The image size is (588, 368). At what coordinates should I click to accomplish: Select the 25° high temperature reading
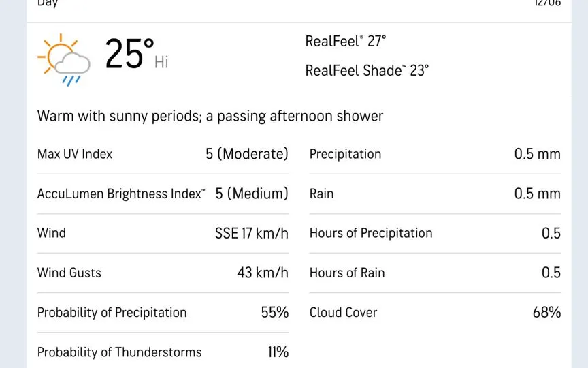pos(130,55)
